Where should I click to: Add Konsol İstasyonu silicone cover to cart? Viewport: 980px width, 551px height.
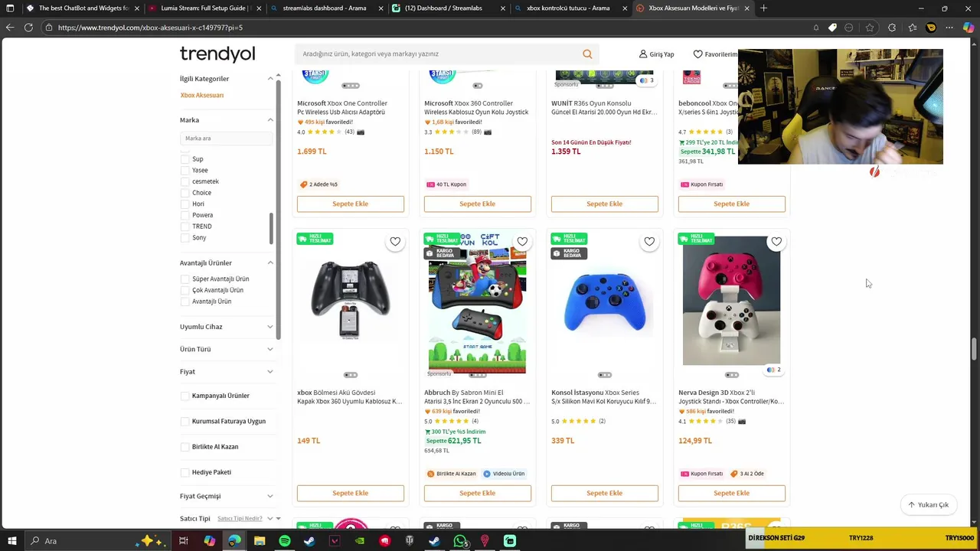(x=605, y=494)
